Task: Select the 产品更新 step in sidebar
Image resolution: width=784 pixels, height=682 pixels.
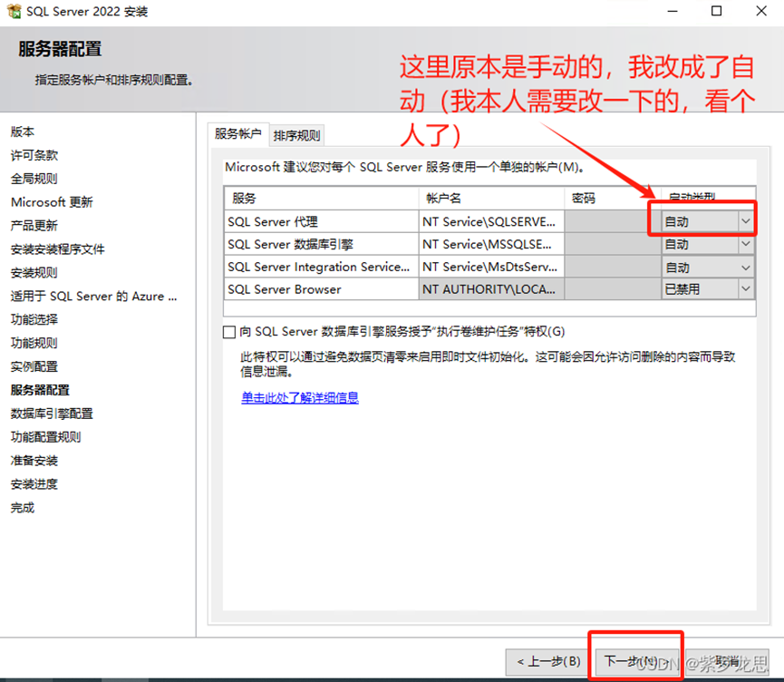Action: tap(34, 226)
